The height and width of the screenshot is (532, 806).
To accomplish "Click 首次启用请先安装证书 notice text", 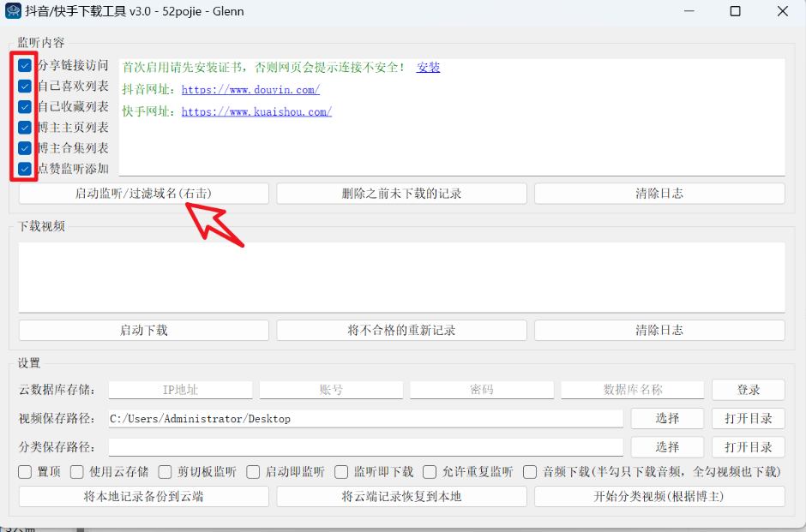I will (x=264, y=68).
